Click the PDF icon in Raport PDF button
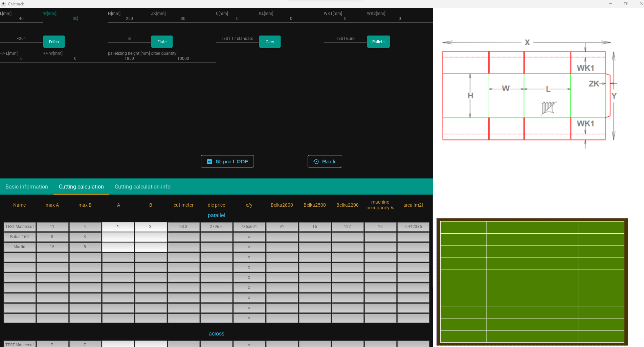The height and width of the screenshot is (347, 644). tap(209, 162)
